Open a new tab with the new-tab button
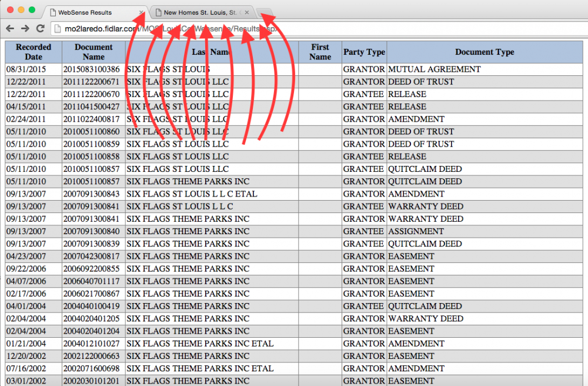 point(265,12)
